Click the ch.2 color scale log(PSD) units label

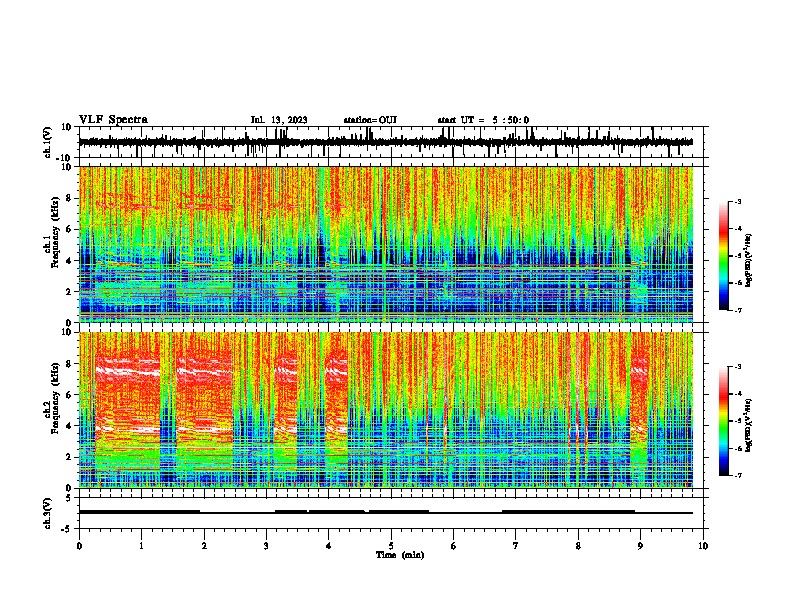pyautogui.click(x=749, y=425)
